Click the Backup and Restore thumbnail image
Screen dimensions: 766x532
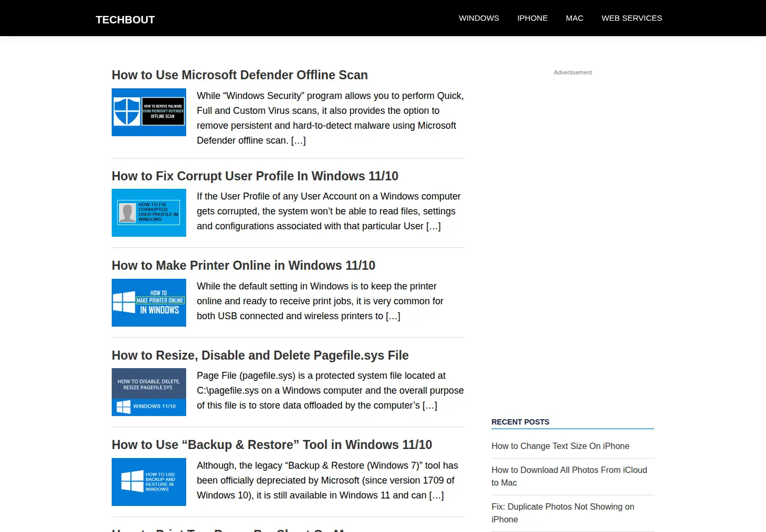point(149,482)
